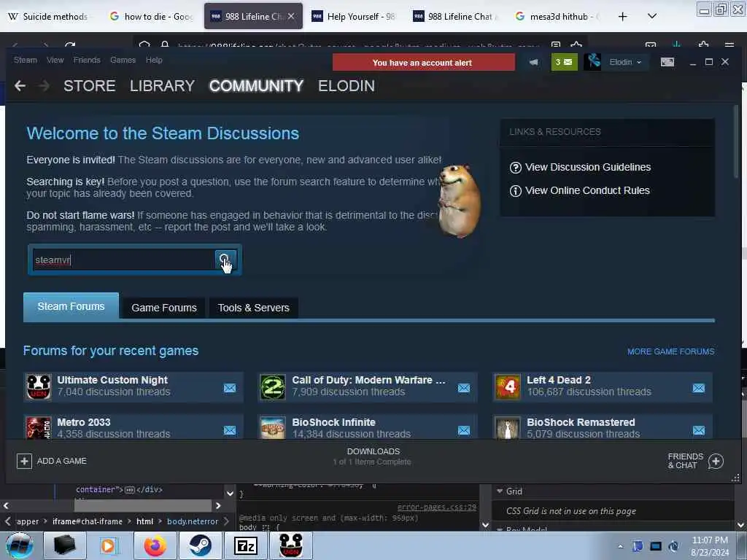Click the devtools breadcrumb right chevron
Screen dimensions: 747x560
pyautogui.click(x=227, y=521)
